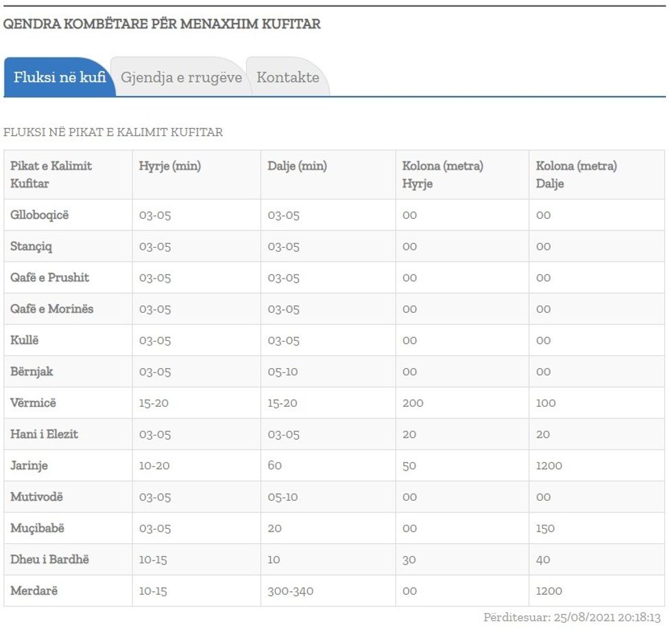
Task: Open the Kontakte tab
Action: 288,78
